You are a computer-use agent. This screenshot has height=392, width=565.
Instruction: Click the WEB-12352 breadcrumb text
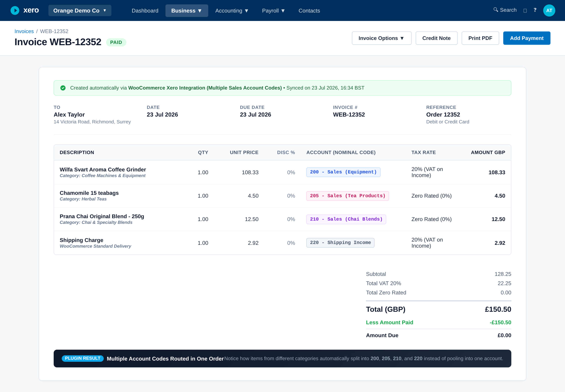(54, 31)
